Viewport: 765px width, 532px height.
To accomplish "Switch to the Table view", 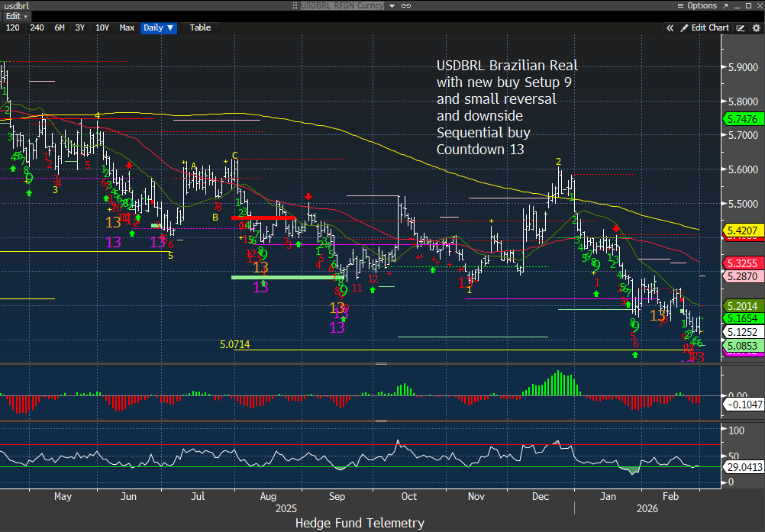I will pos(200,27).
